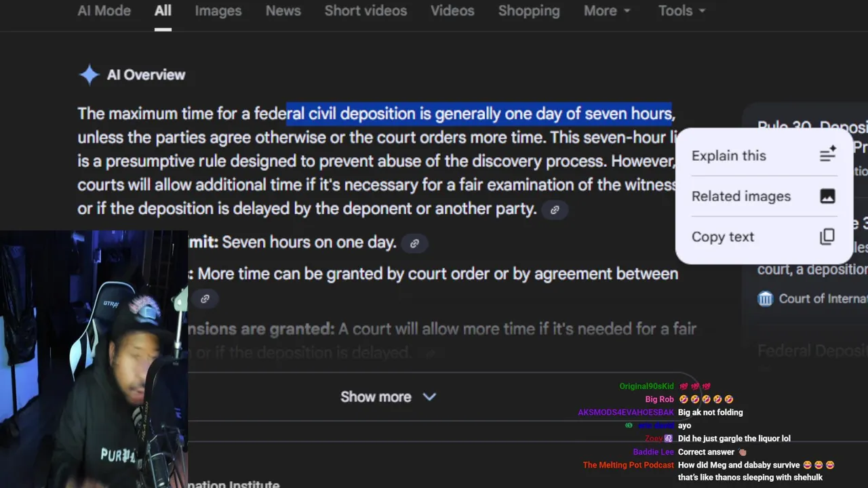Click the highlighted 'civil deposition' text
868x488 pixels.
tap(362, 114)
